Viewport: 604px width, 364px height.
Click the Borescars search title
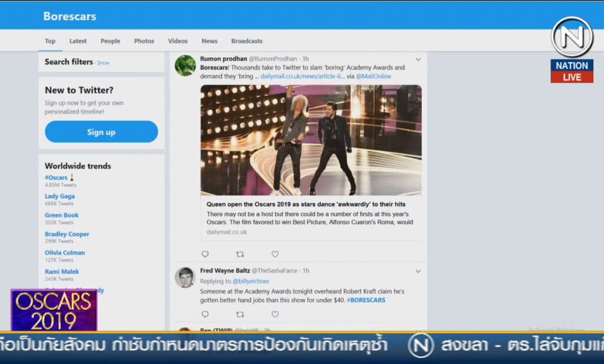click(70, 16)
